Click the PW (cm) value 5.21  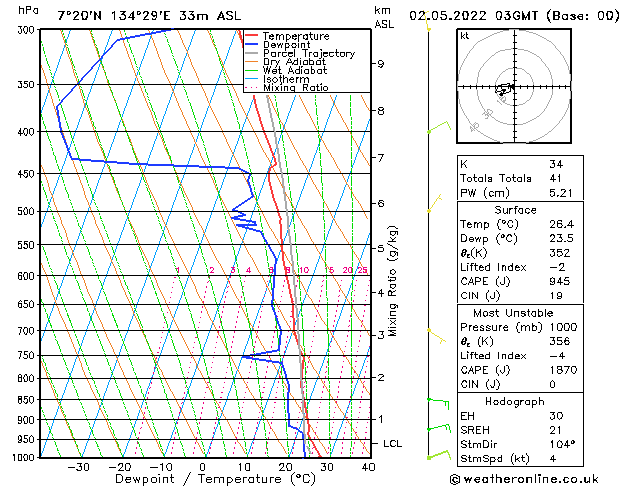[x=561, y=193]
